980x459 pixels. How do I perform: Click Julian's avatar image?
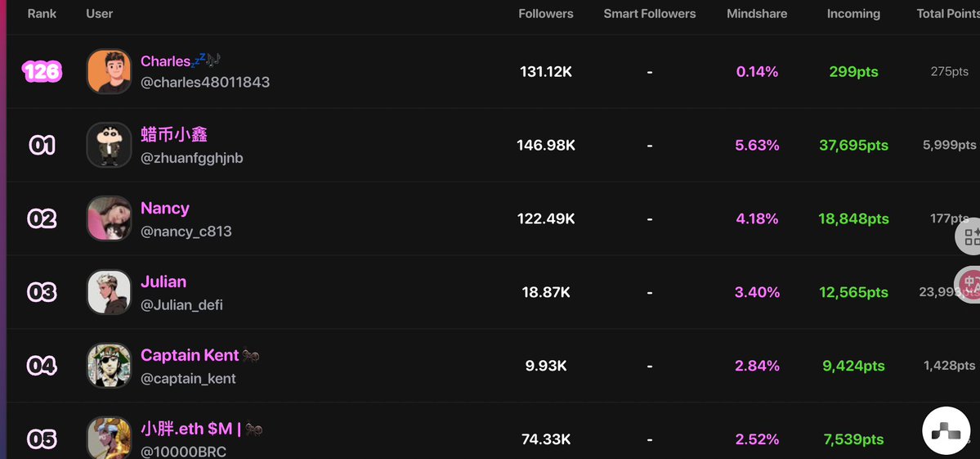click(x=109, y=292)
